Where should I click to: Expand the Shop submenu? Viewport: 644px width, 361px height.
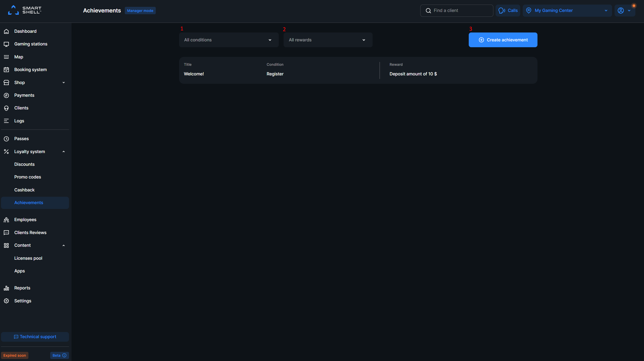(63, 83)
